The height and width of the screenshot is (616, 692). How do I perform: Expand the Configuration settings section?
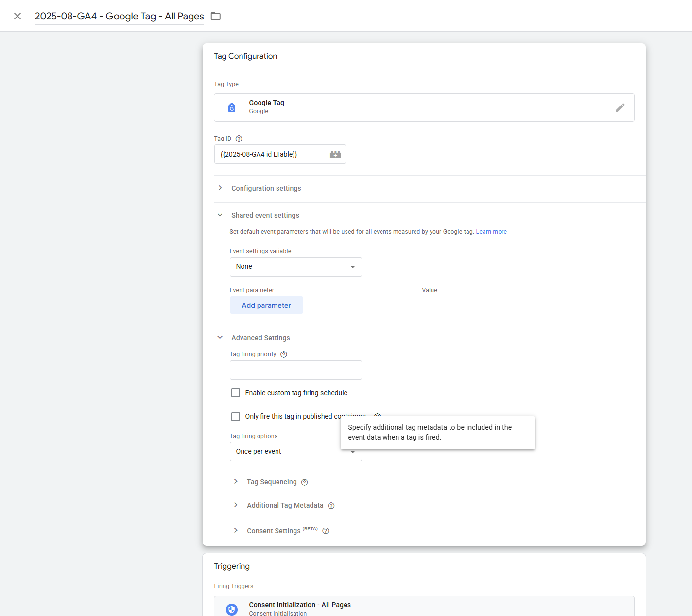pos(266,188)
